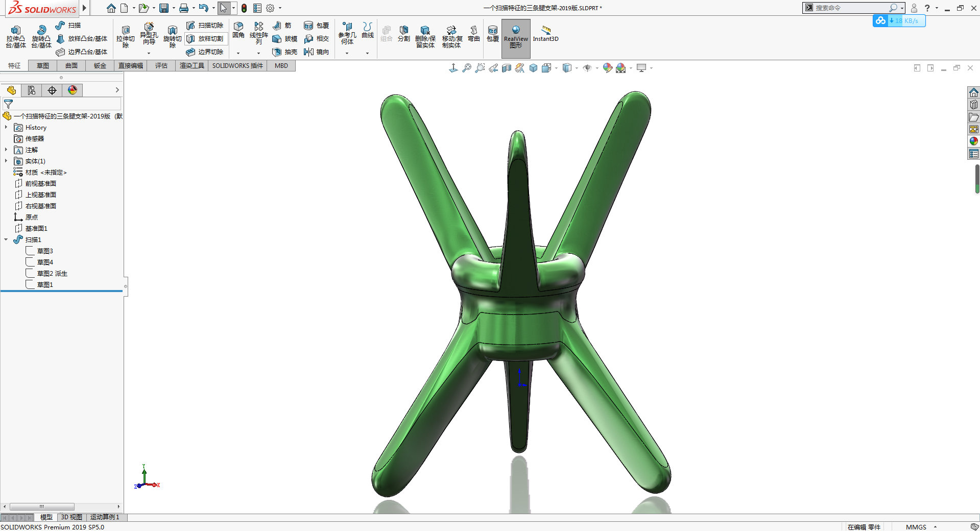Click the 弯曲 flex tool
Image resolution: width=980 pixels, height=531 pixels.
[474, 33]
